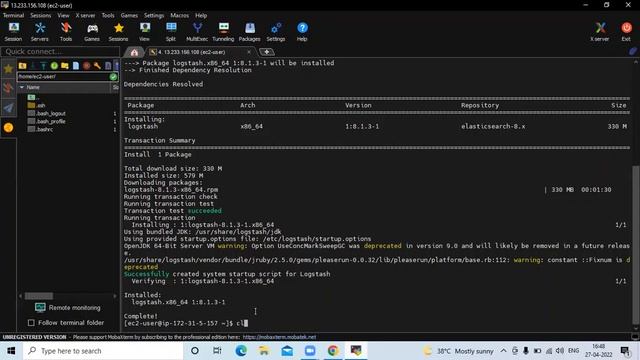Open Microsoft Edge from the taskbar

tap(241, 351)
